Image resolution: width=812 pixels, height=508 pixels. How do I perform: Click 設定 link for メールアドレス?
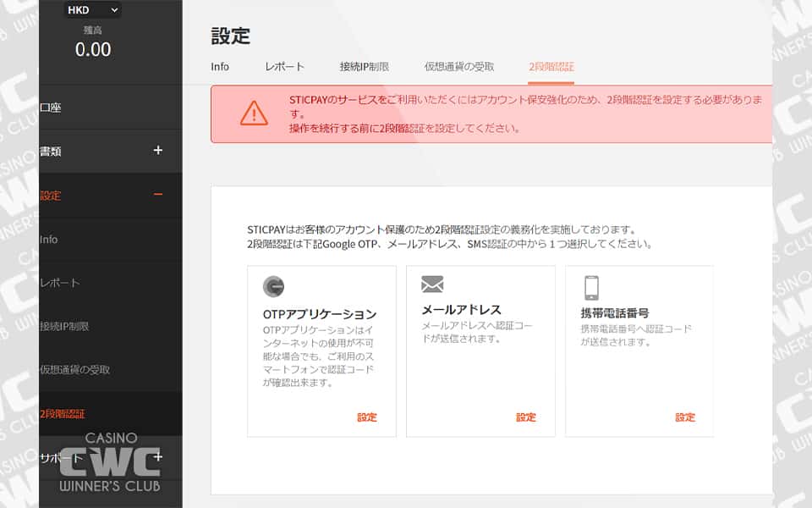(x=525, y=417)
